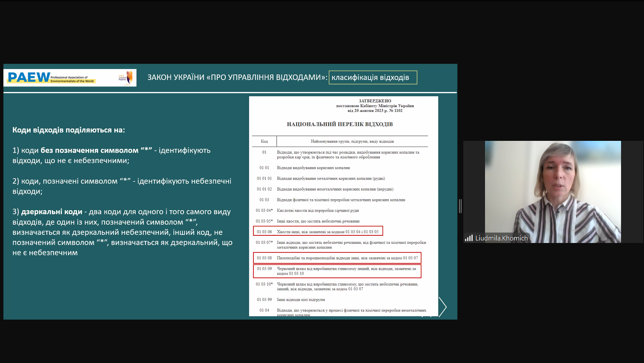Click the slide title 'ЗАКОН УКРАЇНИ «ПРО УПРАВЛІННЯ ВІДХОДАМИ»'
This screenshot has width=644, height=363.
(237, 77)
